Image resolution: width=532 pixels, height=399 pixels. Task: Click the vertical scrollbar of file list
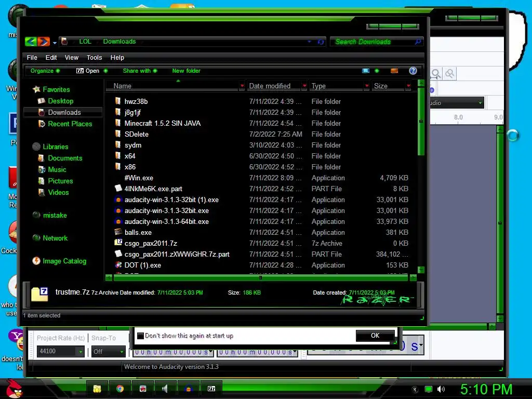421,122
